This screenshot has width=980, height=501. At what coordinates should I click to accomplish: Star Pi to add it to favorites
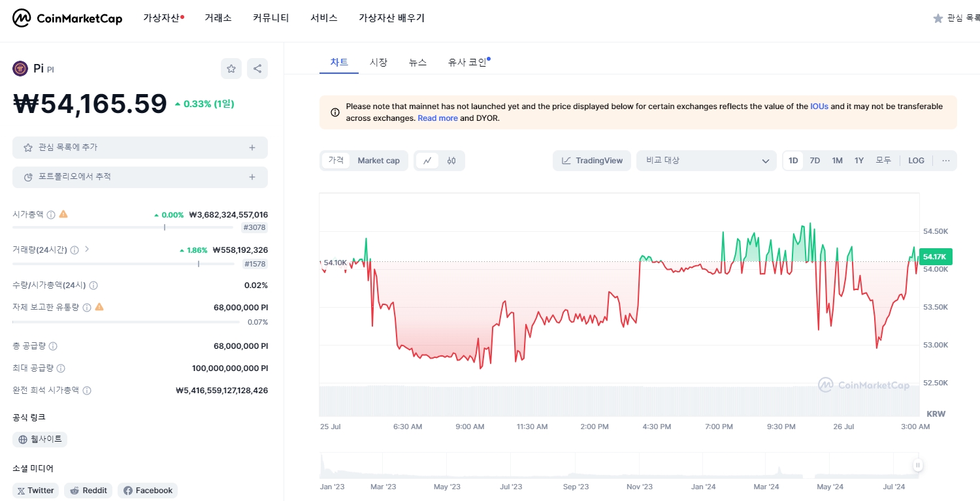click(231, 68)
